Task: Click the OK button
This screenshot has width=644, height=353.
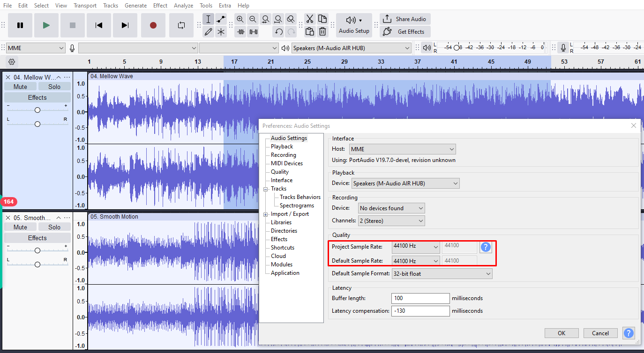Action: 562,333
